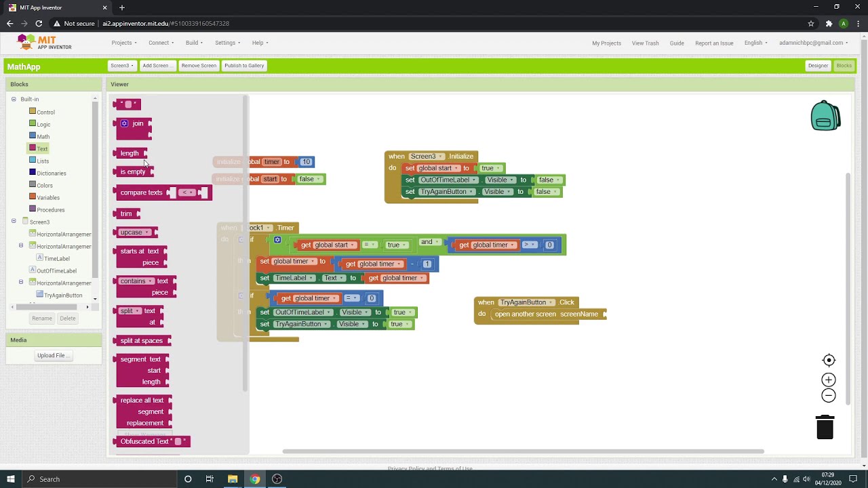Image resolution: width=868 pixels, height=488 pixels.
Task: Open Task View in the taskbar
Action: (x=210, y=479)
